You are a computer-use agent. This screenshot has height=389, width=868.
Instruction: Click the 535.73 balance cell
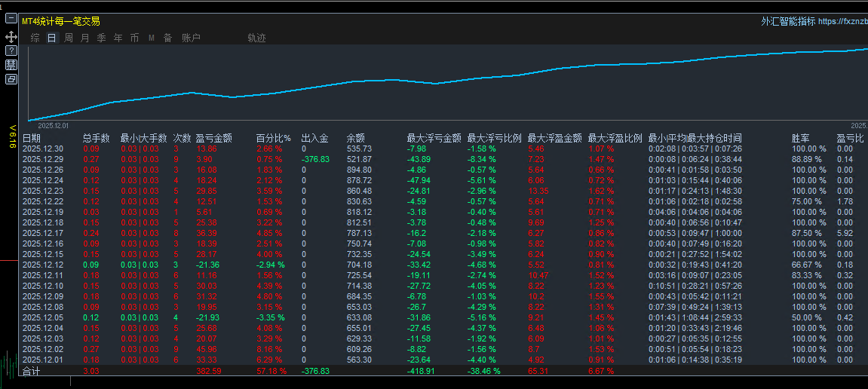point(359,149)
